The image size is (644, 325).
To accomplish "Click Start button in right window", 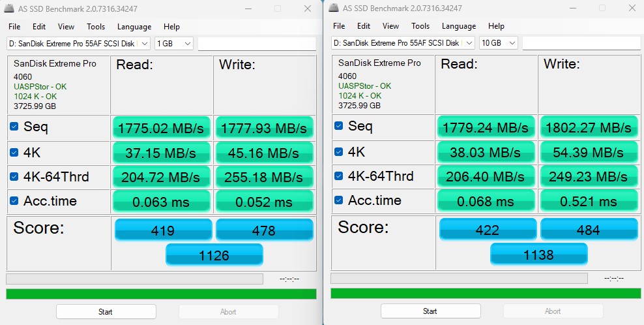I will (430, 311).
